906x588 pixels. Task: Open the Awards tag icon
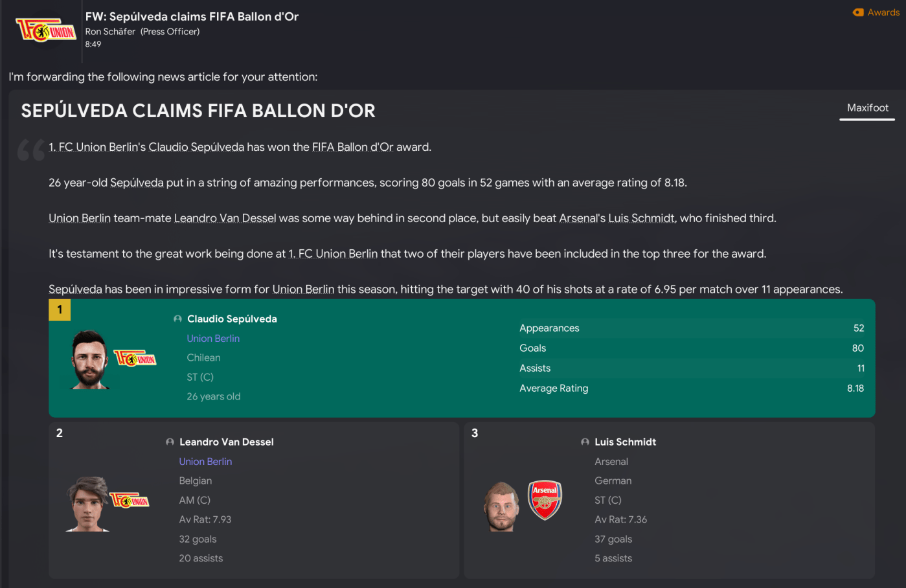tap(858, 12)
